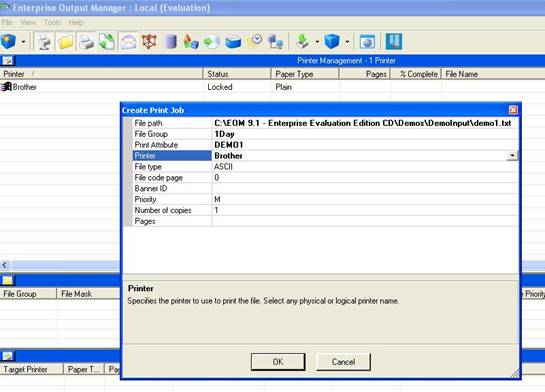Click the yellow folder toolbar icon

pos(65,42)
